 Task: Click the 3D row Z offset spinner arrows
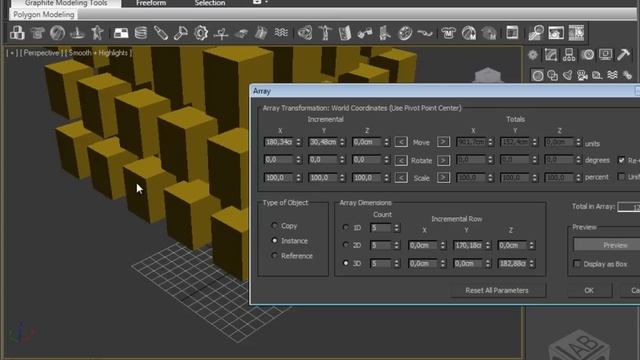click(x=531, y=263)
